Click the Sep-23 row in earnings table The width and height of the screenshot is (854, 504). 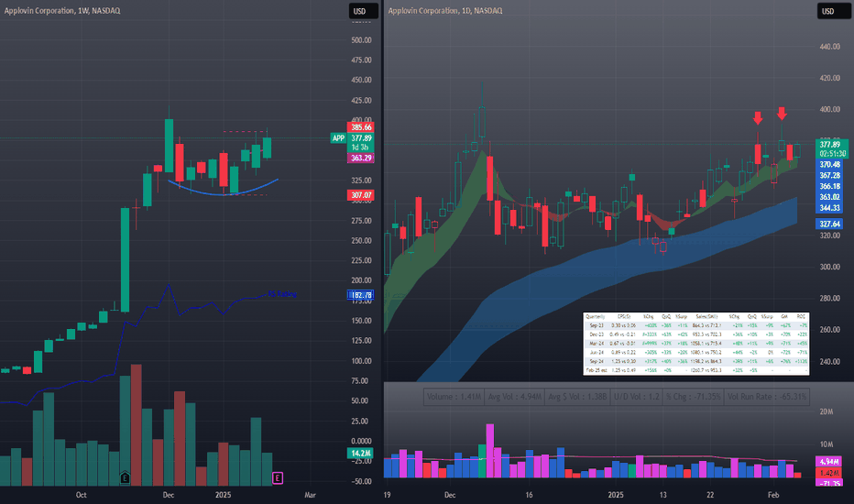696,325
